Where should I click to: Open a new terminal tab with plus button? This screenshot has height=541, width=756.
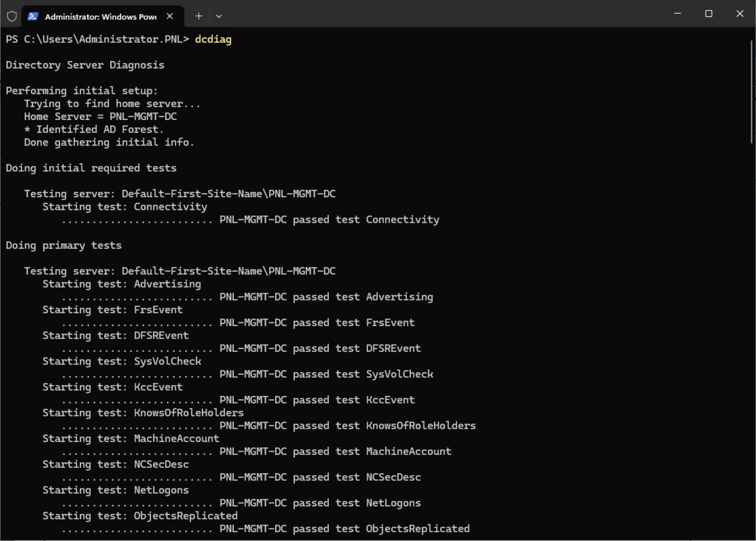198,16
